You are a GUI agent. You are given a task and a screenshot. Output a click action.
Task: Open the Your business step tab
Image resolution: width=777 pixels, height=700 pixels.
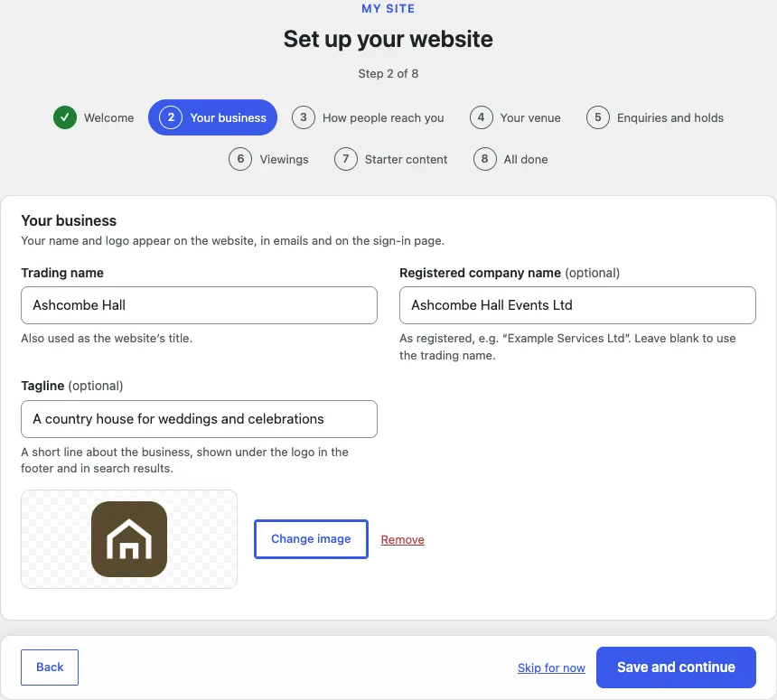coord(212,117)
